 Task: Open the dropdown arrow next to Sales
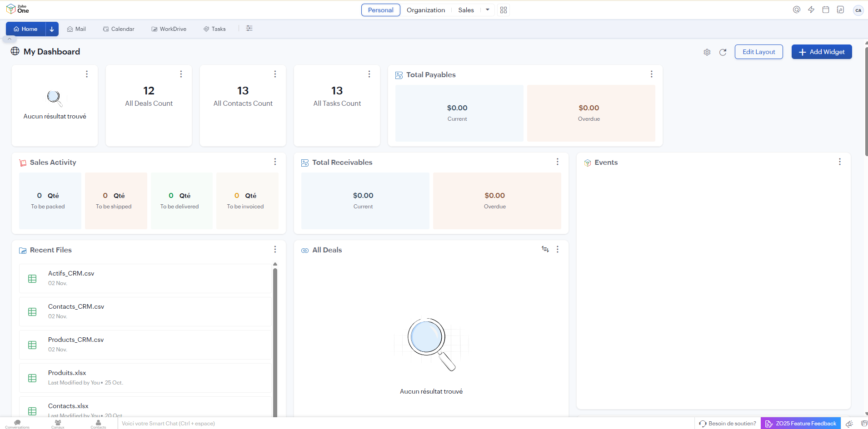tap(487, 10)
